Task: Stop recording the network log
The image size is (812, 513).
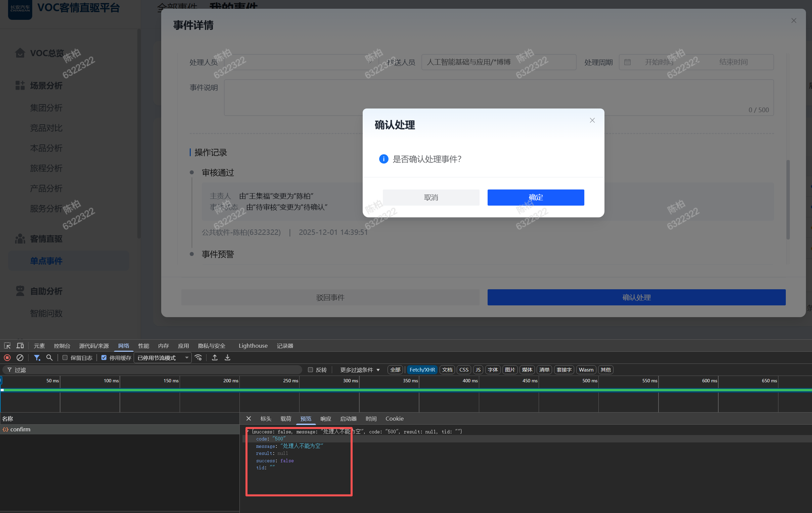Action: tap(7, 357)
